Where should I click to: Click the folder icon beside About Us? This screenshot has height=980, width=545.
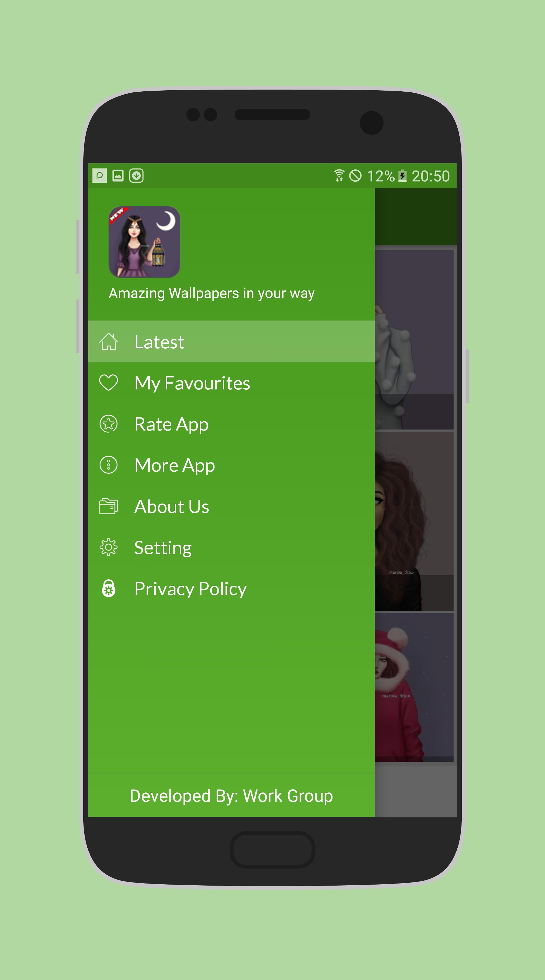coord(109,506)
